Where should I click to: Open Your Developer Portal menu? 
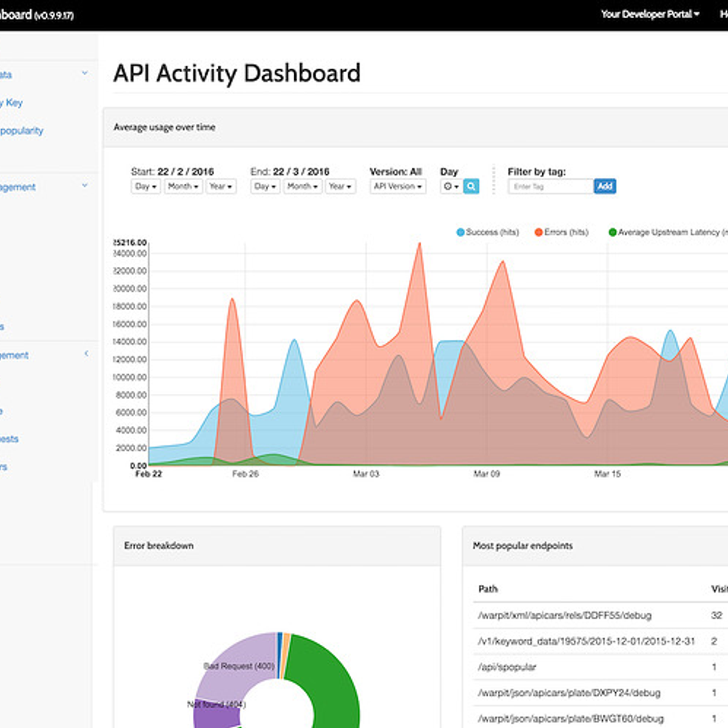pyautogui.click(x=650, y=14)
